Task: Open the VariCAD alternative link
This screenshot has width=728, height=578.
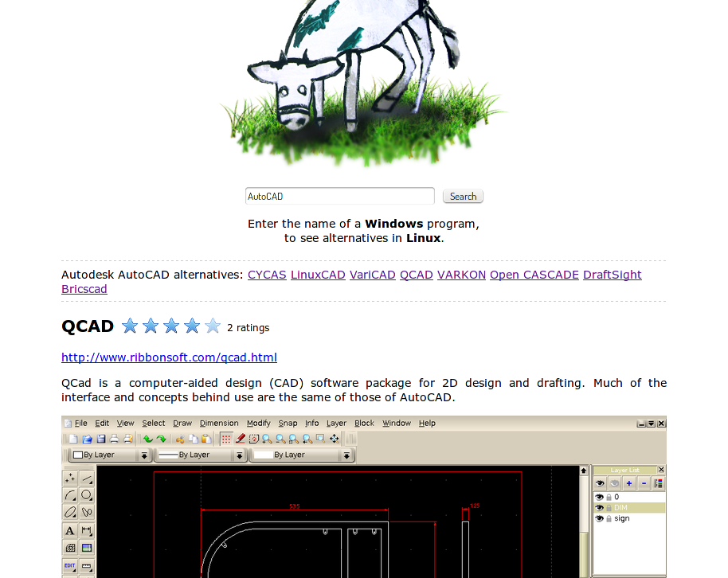Action: click(x=372, y=275)
